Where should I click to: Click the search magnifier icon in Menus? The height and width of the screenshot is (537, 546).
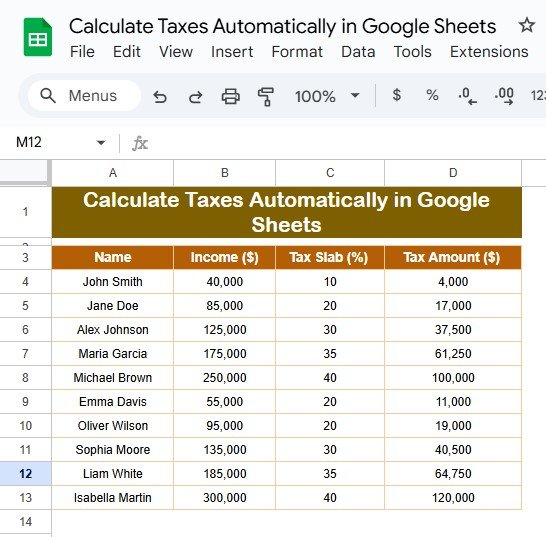click(48, 95)
